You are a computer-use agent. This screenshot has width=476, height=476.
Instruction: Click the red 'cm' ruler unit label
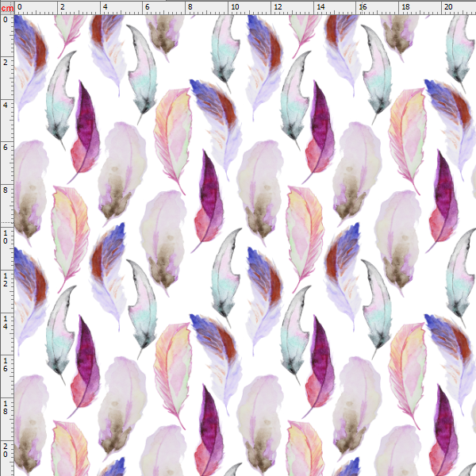[7, 8]
